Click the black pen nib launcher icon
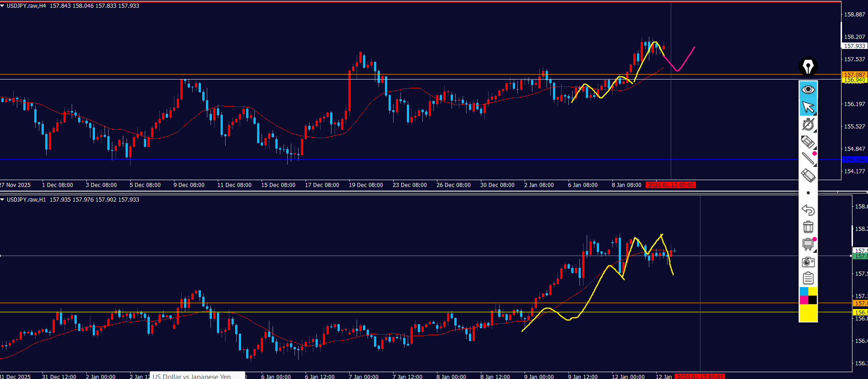Image resolution: width=868 pixels, height=379 pixels. pos(808,67)
